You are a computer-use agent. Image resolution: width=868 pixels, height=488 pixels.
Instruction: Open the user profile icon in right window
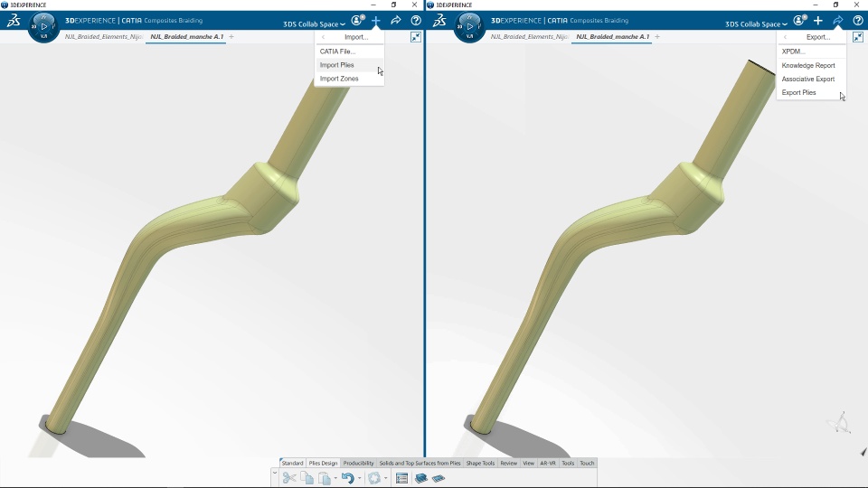[800, 21]
